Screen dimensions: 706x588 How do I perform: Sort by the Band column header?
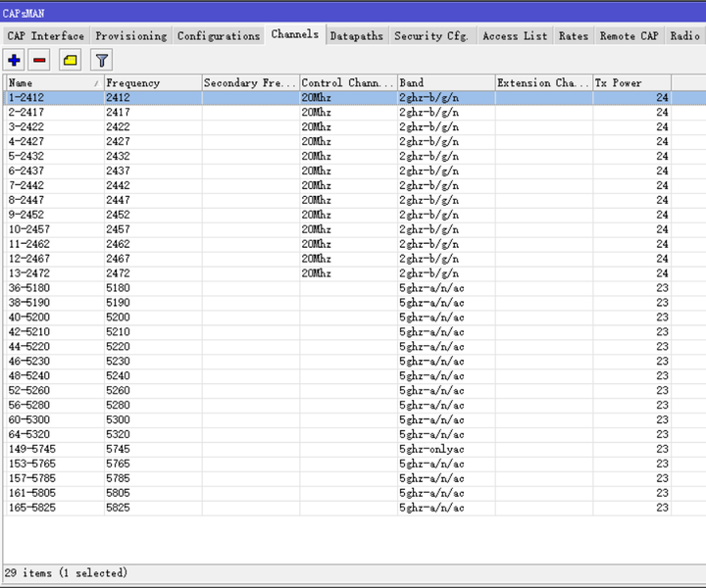pyautogui.click(x=446, y=82)
